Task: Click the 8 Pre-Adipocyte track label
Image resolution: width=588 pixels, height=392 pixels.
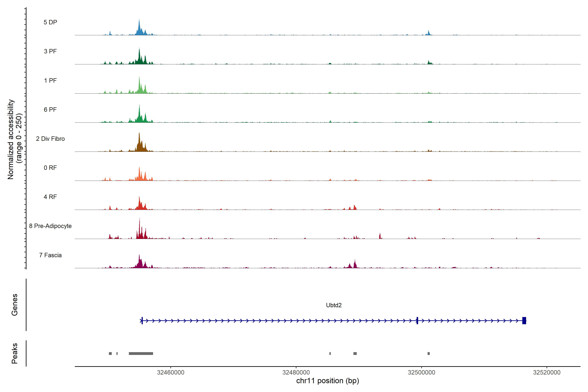Action: (x=50, y=226)
